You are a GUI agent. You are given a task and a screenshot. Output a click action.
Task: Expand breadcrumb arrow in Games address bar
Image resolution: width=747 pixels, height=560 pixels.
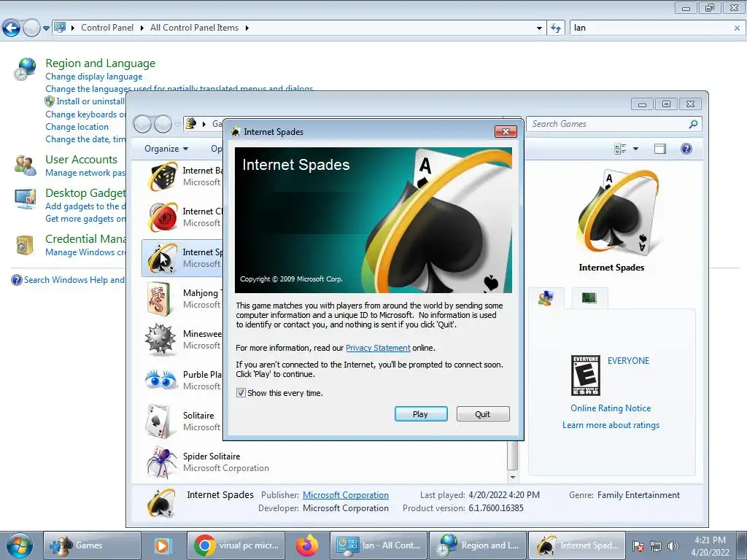(204, 124)
